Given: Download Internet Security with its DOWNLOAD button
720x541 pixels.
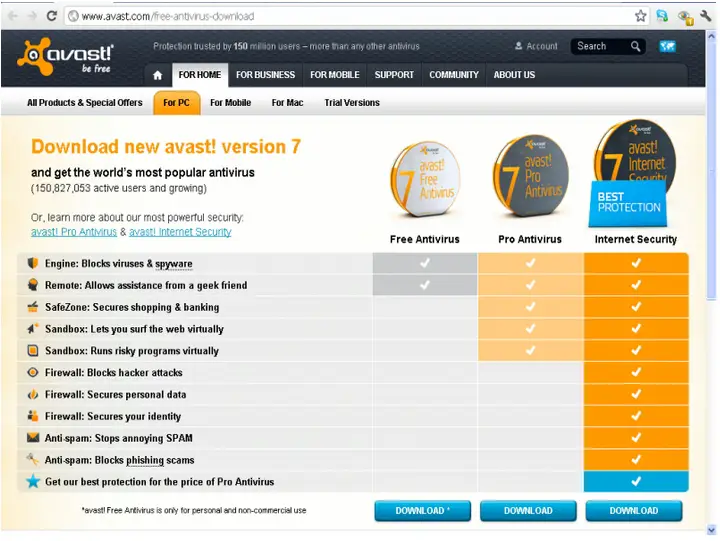Looking at the screenshot, I should click(634, 511).
